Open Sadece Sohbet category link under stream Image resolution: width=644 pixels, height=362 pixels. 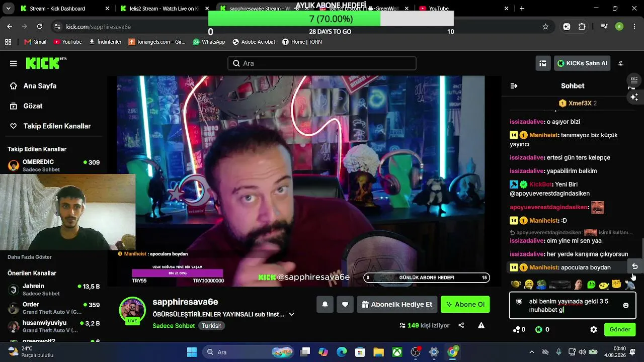[x=174, y=326]
